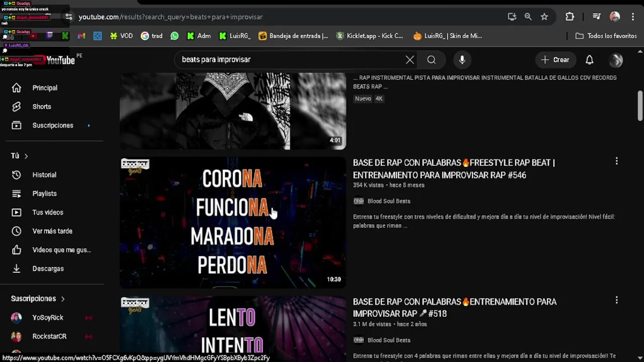644x362 pixels.
Task: Open video thumbnail with CORONA FUNCIONA words
Action: (x=233, y=223)
